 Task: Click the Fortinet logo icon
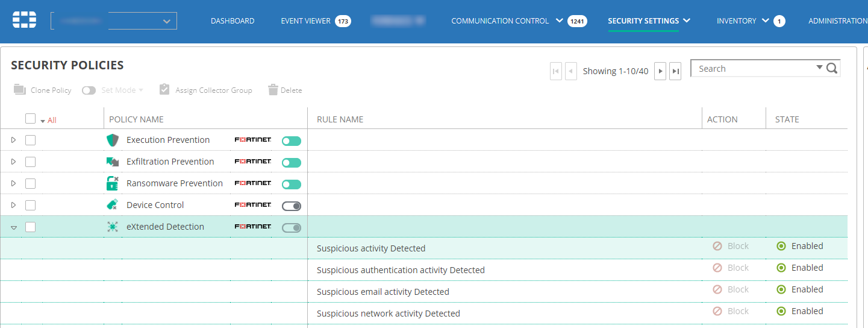pos(25,20)
